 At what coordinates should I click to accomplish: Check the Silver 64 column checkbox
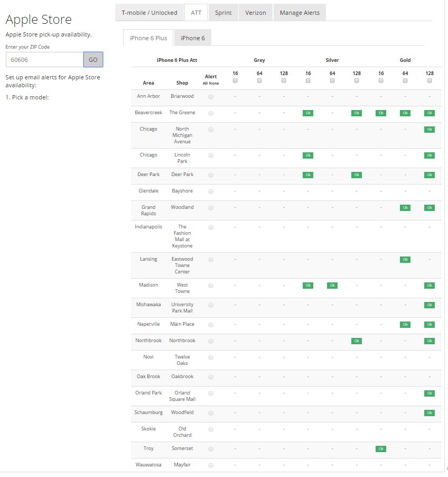[x=332, y=80]
